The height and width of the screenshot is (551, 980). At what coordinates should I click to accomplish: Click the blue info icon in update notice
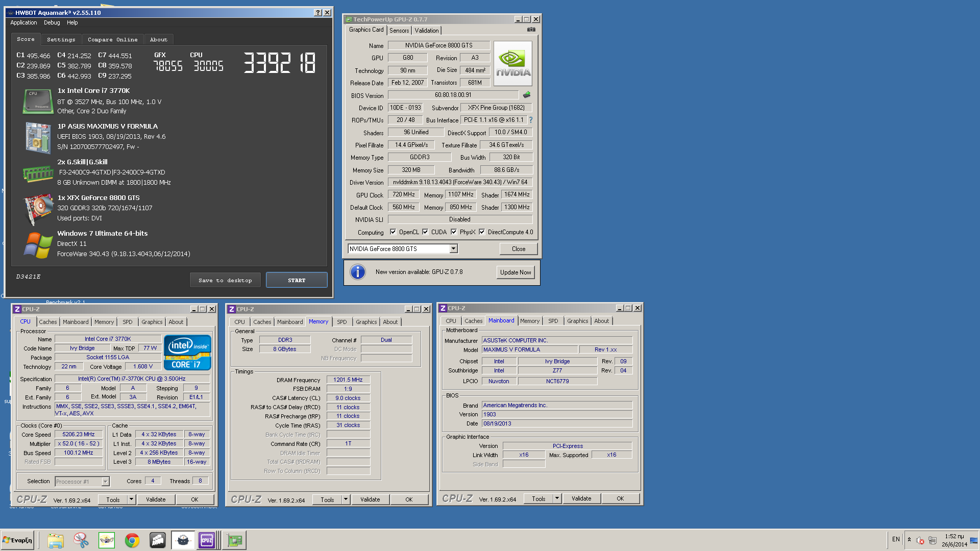(x=358, y=272)
